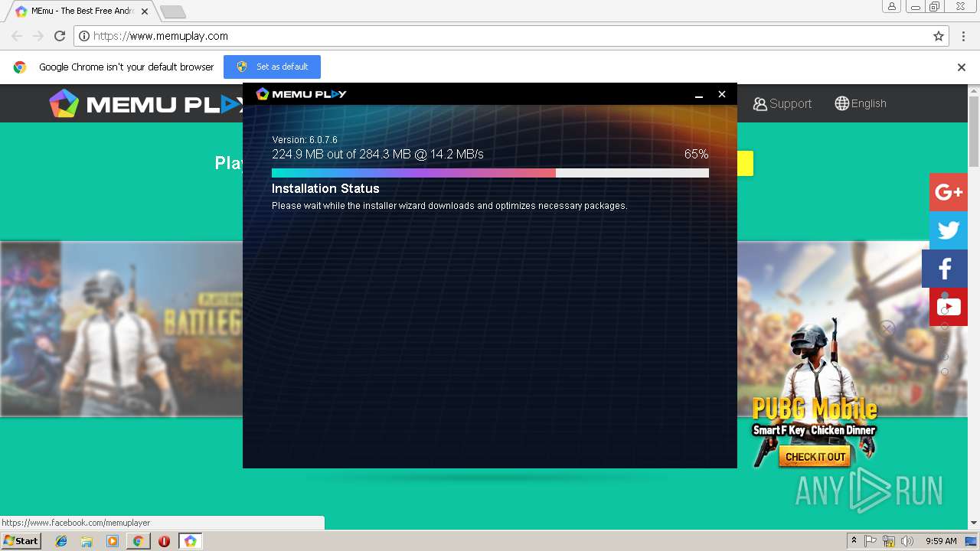This screenshot has height=551, width=980.
Task: Select the last carousel dot indicator
Action: coord(945,372)
